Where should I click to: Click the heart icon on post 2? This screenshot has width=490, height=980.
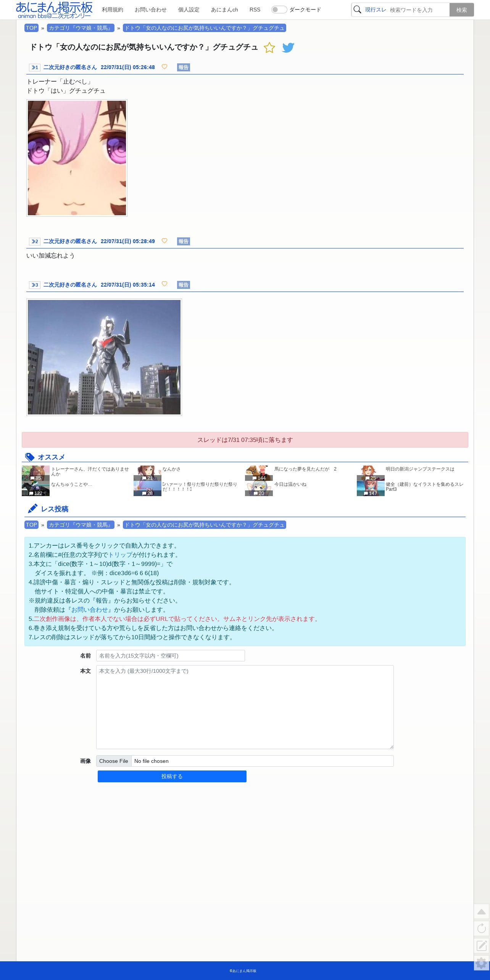point(164,241)
